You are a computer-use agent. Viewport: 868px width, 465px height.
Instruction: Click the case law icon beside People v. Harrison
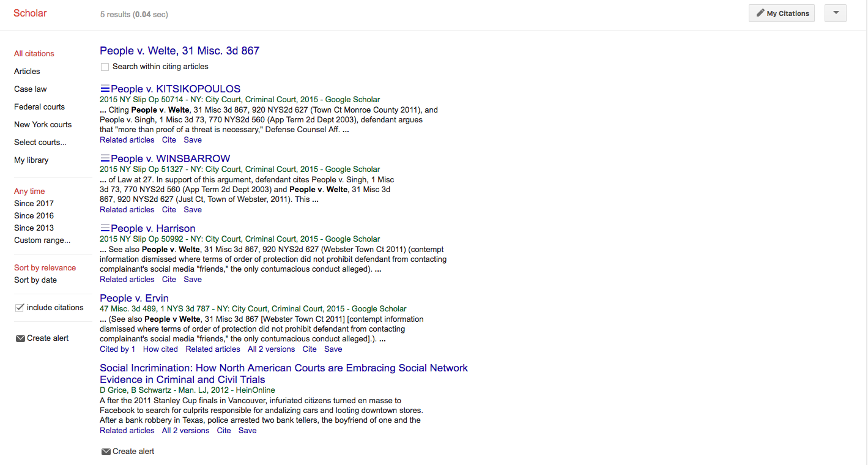tap(104, 228)
